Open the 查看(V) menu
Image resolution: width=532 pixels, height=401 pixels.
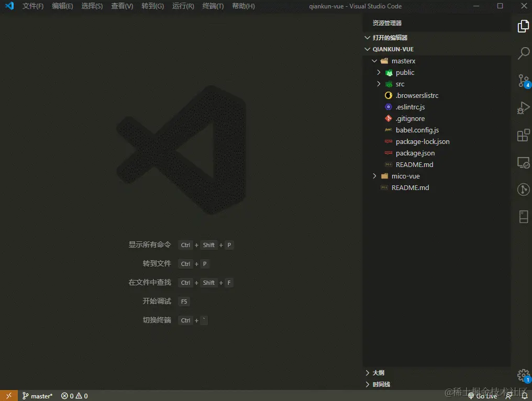point(122,6)
